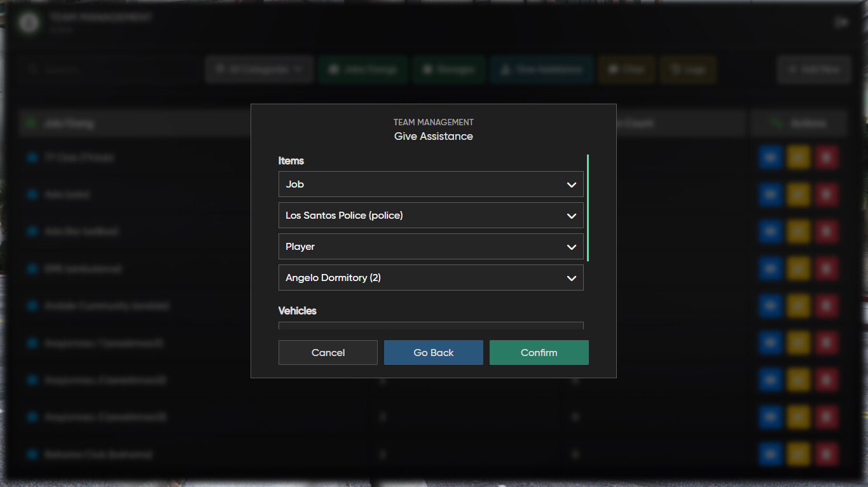Open the Angelo Dormitory (2) dropdown
The image size is (868, 487).
431,277
